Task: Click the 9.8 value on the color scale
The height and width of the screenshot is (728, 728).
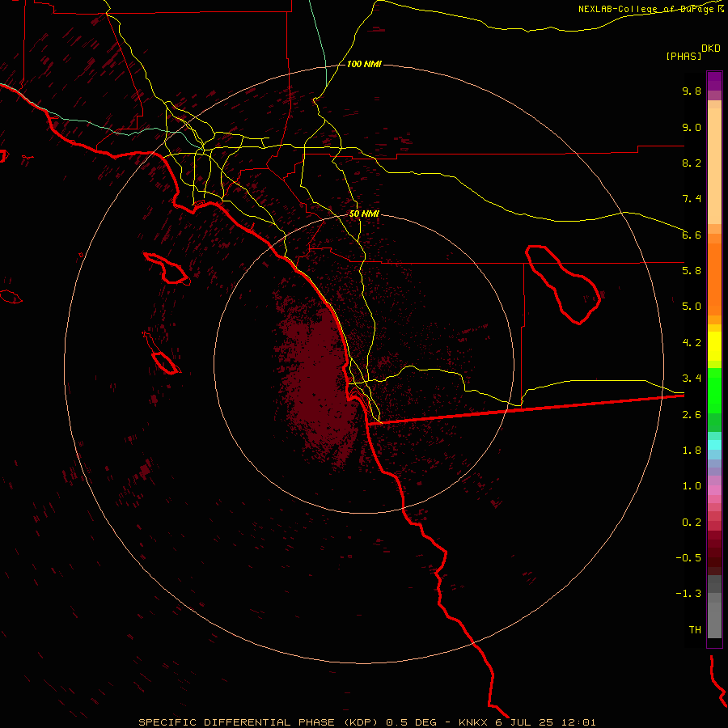Action: [x=692, y=91]
